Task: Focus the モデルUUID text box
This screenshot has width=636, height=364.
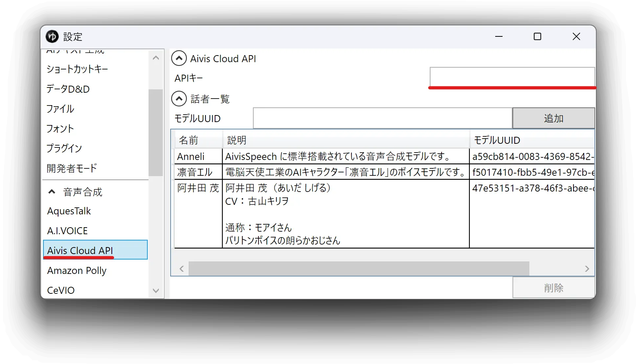Action: (383, 118)
